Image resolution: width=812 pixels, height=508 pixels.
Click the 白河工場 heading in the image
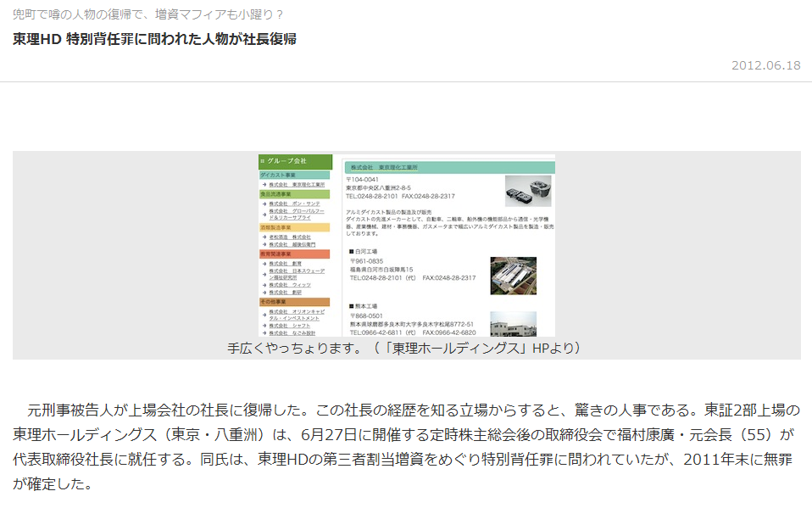click(364, 251)
